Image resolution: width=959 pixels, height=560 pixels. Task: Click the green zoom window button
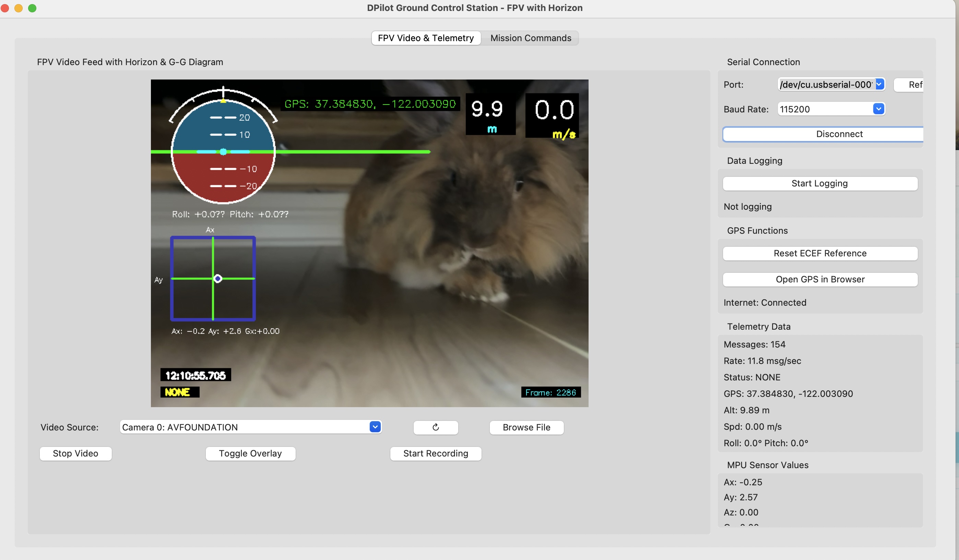pyautogui.click(x=32, y=8)
